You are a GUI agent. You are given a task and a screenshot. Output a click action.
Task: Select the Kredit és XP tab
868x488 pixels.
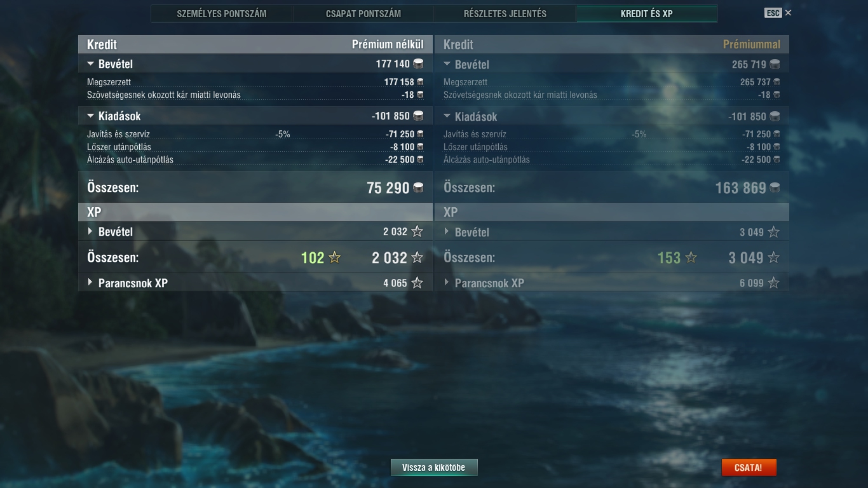point(647,13)
